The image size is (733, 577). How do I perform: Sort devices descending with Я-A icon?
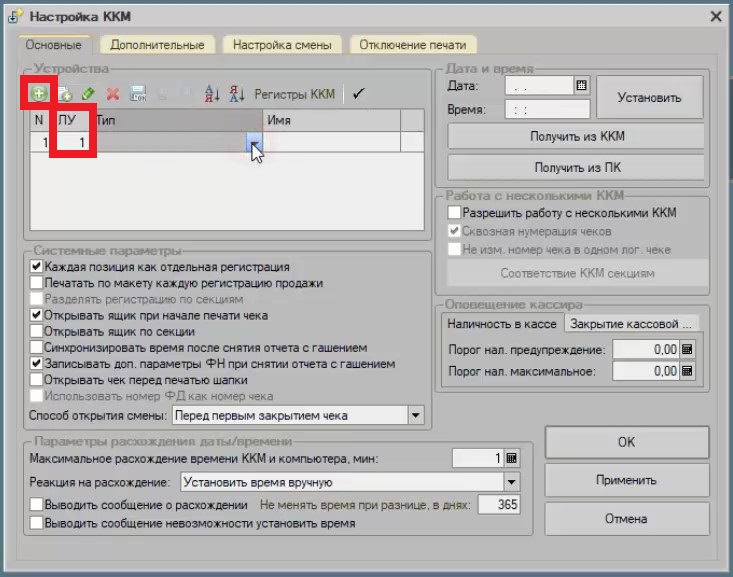pos(237,94)
